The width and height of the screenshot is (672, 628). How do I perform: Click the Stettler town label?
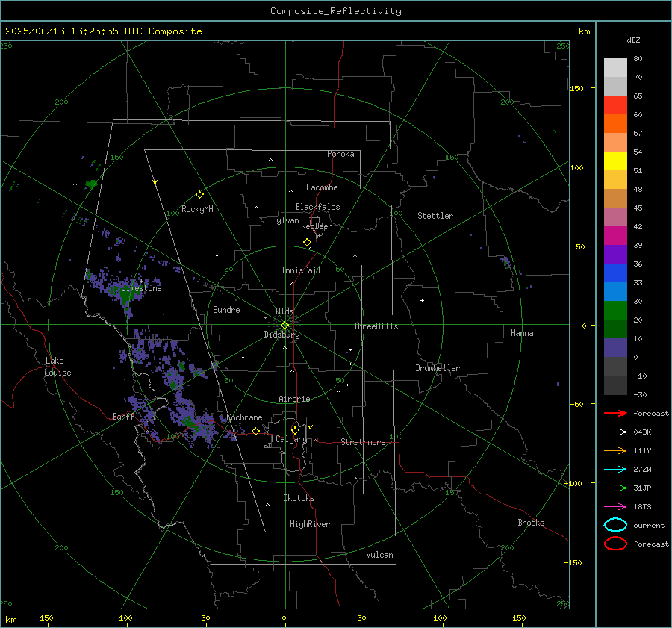435,216
